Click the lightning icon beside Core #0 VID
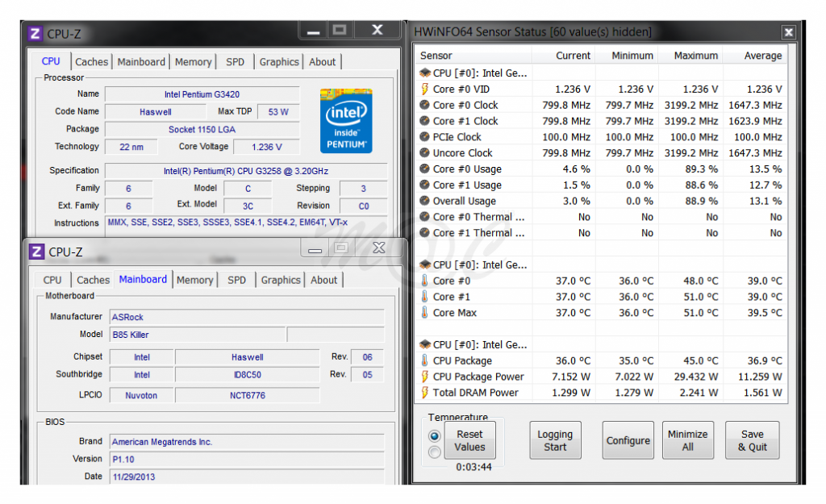826x504 pixels. pos(424,89)
